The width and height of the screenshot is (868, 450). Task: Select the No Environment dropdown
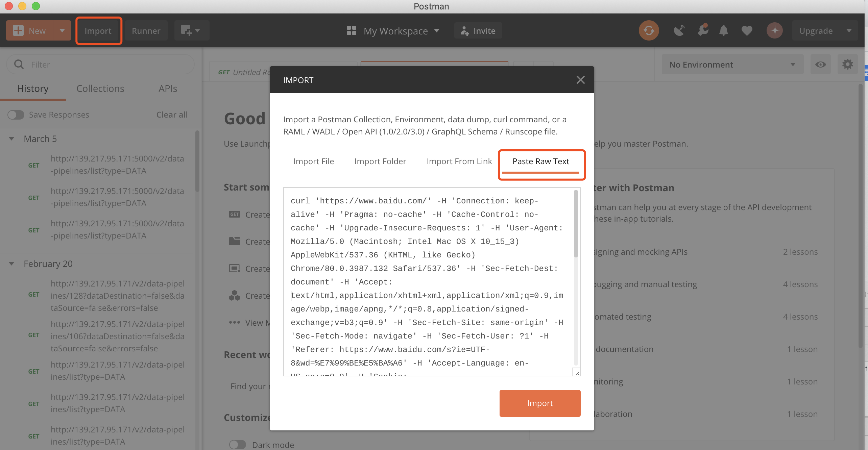(x=732, y=64)
